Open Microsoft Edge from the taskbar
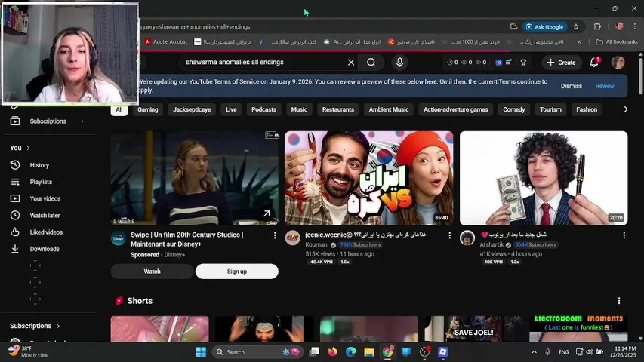Viewport: 644px width, 362px height. 351,352
